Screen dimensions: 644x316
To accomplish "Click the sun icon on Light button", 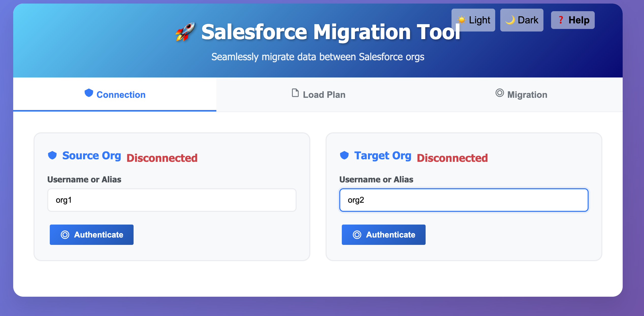I will pyautogui.click(x=461, y=20).
